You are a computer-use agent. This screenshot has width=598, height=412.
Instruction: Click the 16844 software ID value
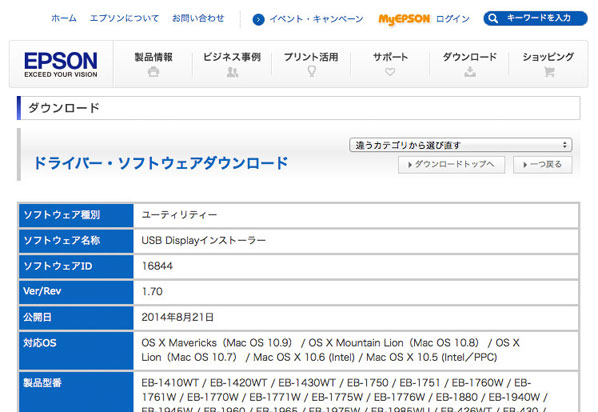coord(157,266)
